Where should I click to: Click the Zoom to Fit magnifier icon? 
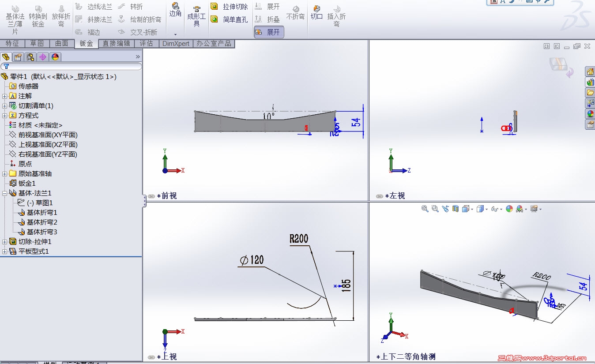tap(425, 209)
